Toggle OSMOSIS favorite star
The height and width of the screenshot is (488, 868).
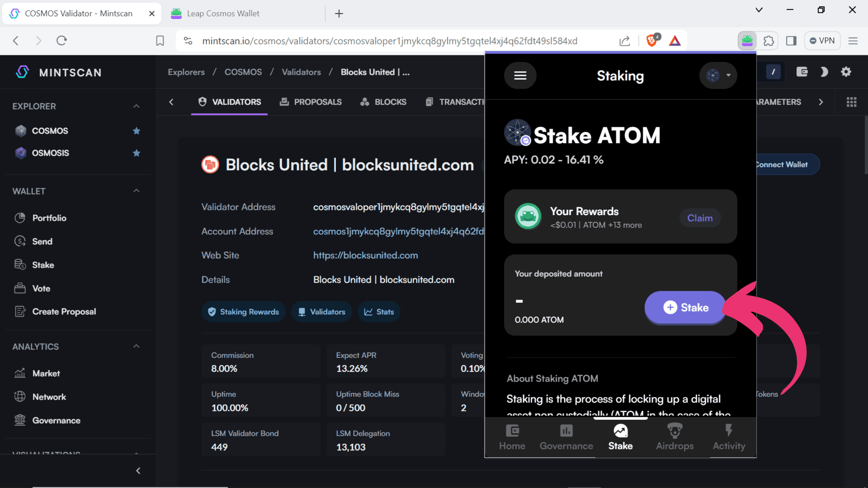tap(137, 153)
